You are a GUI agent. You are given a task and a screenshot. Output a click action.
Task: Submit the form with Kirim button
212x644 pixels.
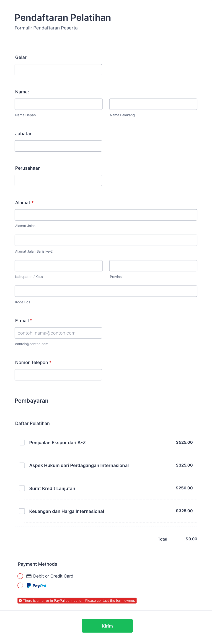pyautogui.click(x=107, y=626)
